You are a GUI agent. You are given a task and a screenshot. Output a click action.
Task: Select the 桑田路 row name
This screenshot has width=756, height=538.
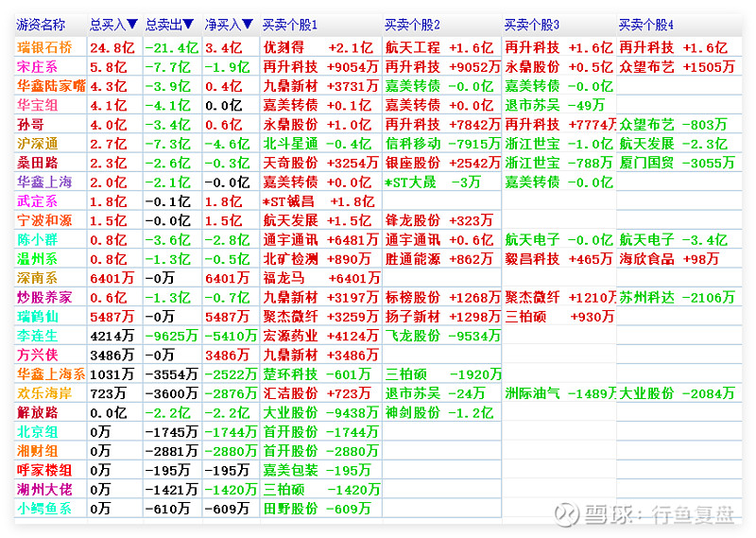[37, 163]
